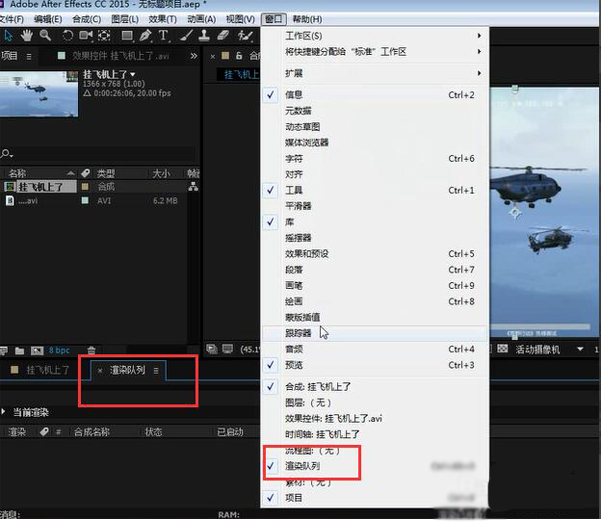The height and width of the screenshot is (523, 601).
Task: Uncheck the 工具 panel menu entry
Action: (294, 190)
